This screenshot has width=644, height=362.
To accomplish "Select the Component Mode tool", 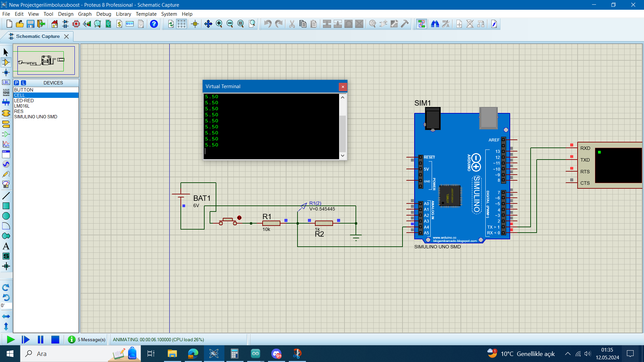I will (x=6, y=62).
